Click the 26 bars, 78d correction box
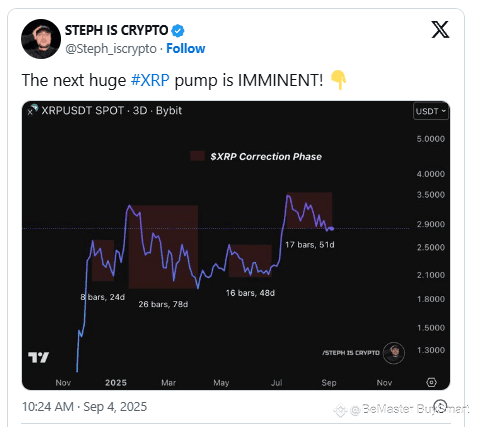The image size is (477, 427). click(x=163, y=247)
